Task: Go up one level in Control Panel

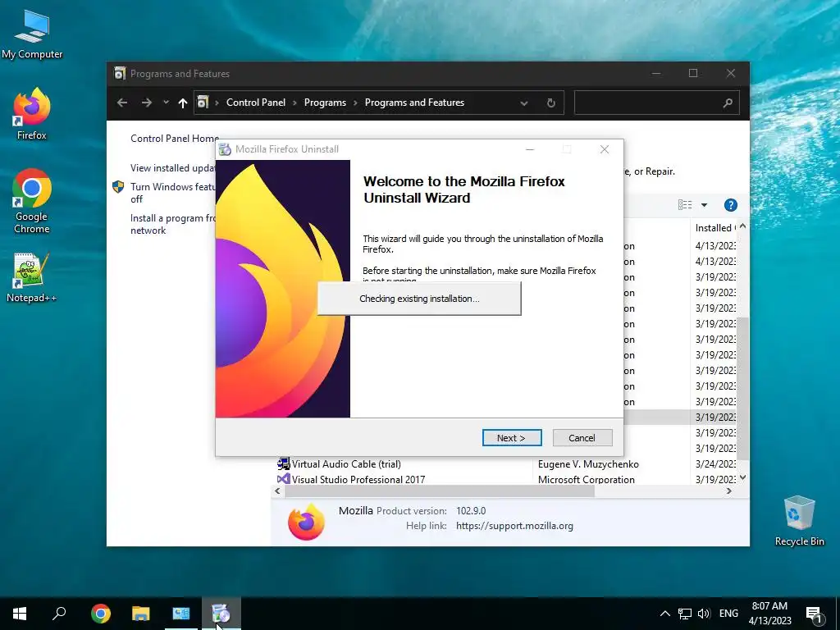Action: click(183, 103)
